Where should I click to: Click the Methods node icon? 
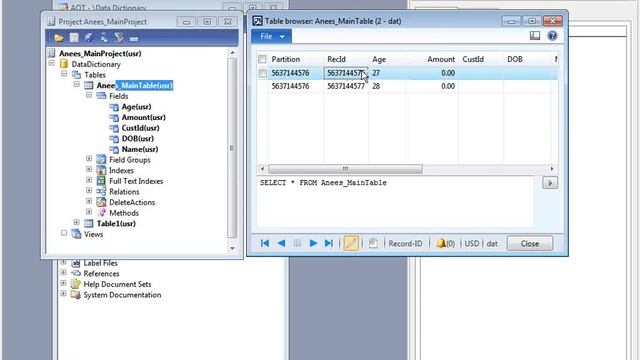point(102,213)
